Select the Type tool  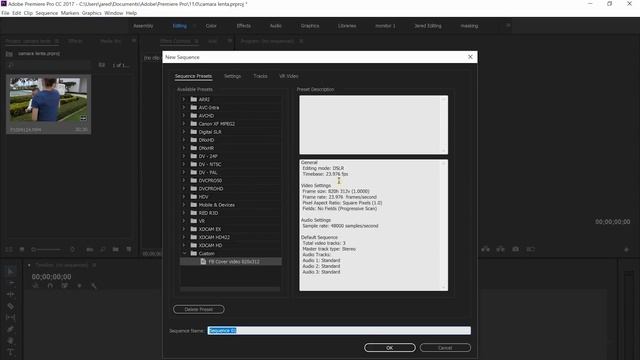pyautogui.click(x=11, y=352)
